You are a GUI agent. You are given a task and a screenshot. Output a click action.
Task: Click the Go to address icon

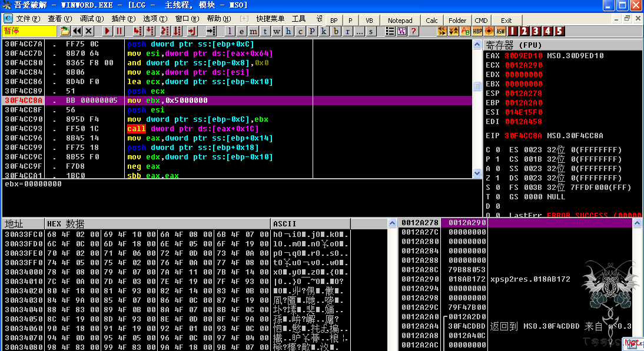[x=211, y=31]
